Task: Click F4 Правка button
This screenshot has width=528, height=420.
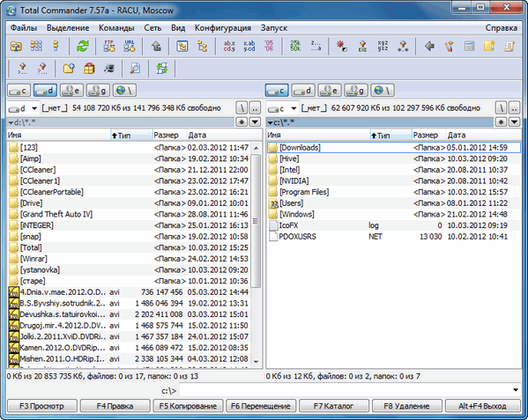Action: (115, 406)
